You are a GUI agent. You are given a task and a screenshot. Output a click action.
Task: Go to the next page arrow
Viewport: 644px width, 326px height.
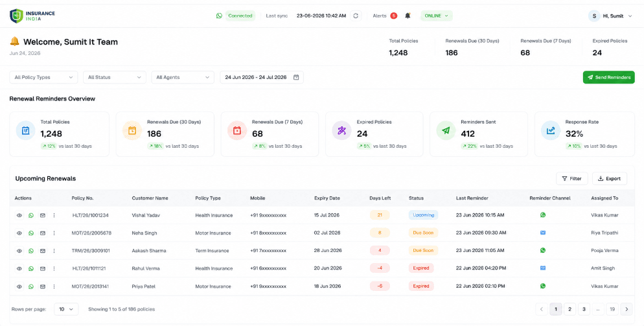click(x=627, y=309)
